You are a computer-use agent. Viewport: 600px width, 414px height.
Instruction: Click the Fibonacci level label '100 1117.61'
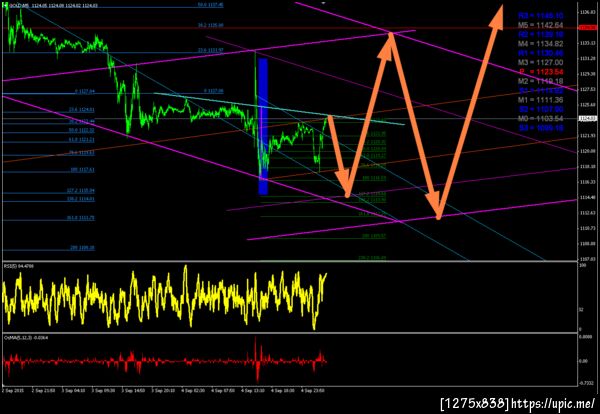pyautogui.click(x=82, y=170)
